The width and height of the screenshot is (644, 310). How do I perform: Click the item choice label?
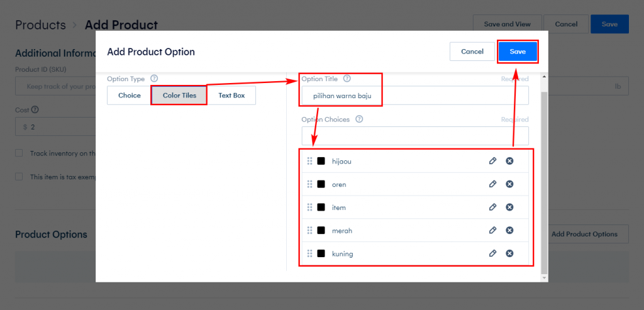(339, 208)
